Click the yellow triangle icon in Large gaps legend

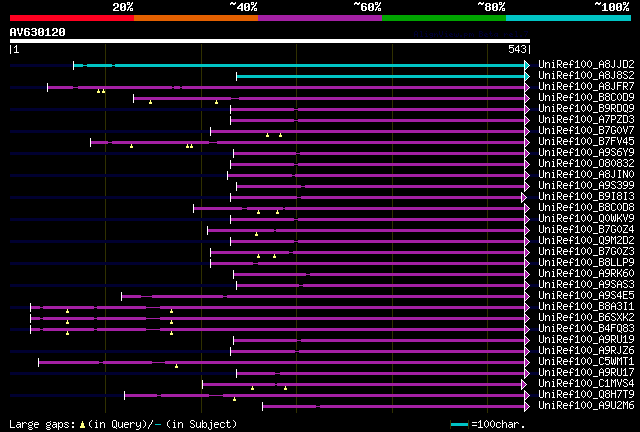[x=82, y=425]
